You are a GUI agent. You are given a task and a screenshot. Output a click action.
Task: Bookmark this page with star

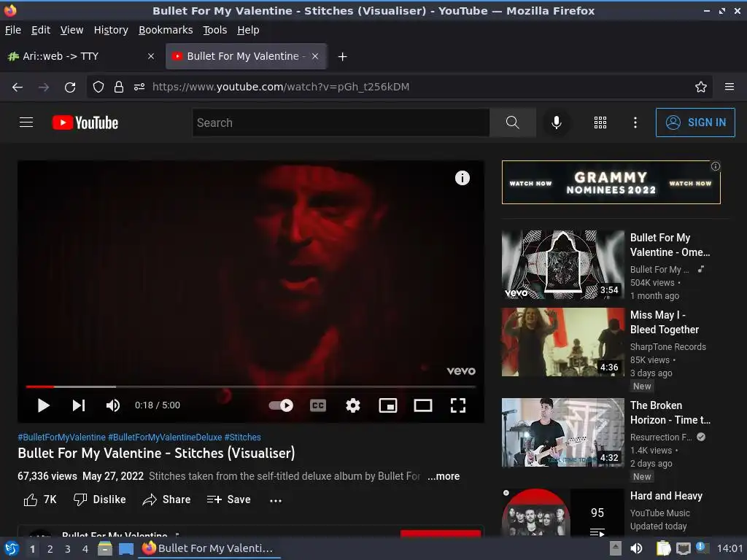click(701, 87)
